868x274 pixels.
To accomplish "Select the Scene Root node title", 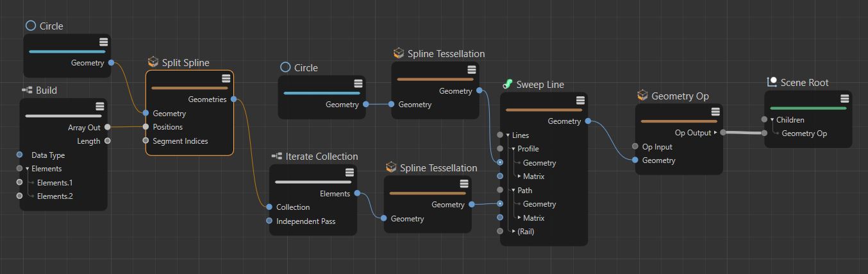I will tap(805, 83).
